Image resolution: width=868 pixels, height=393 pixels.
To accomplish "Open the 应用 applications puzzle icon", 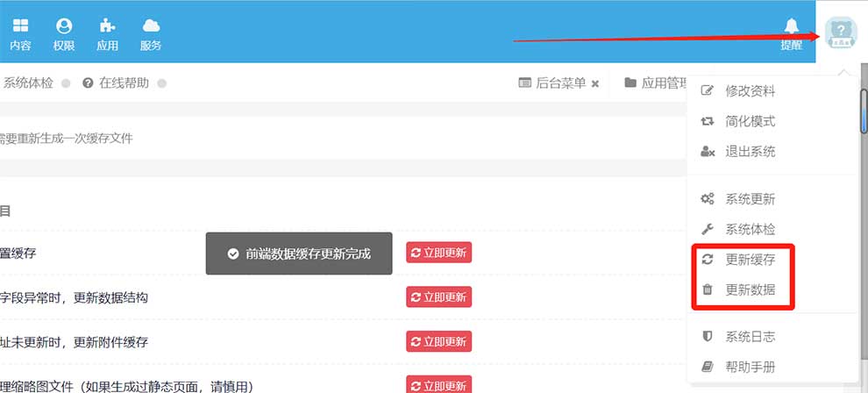I will (107, 34).
